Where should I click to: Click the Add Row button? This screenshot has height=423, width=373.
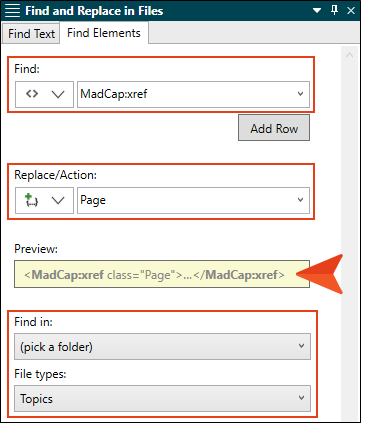(274, 128)
